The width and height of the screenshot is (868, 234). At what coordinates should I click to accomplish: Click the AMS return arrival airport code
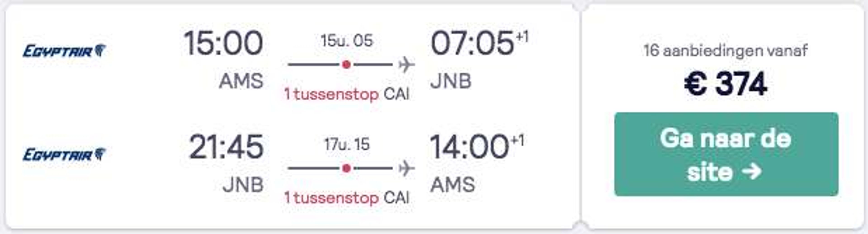pos(453,185)
